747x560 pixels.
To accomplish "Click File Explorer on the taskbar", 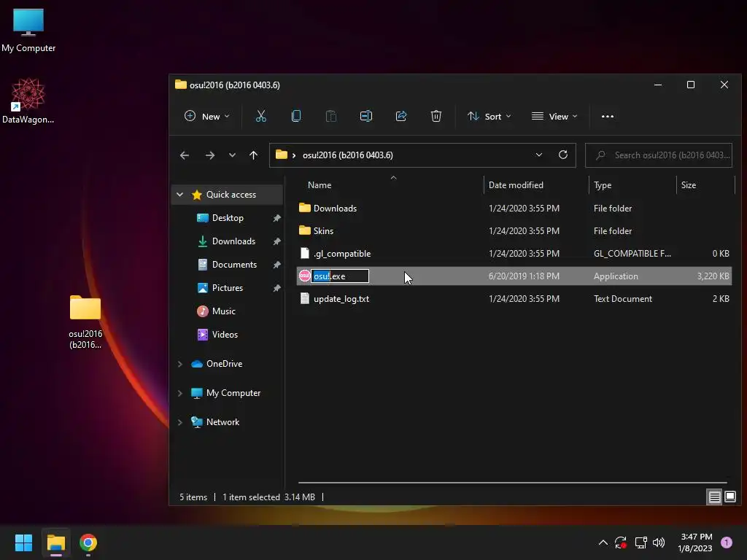I will [x=55, y=542].
